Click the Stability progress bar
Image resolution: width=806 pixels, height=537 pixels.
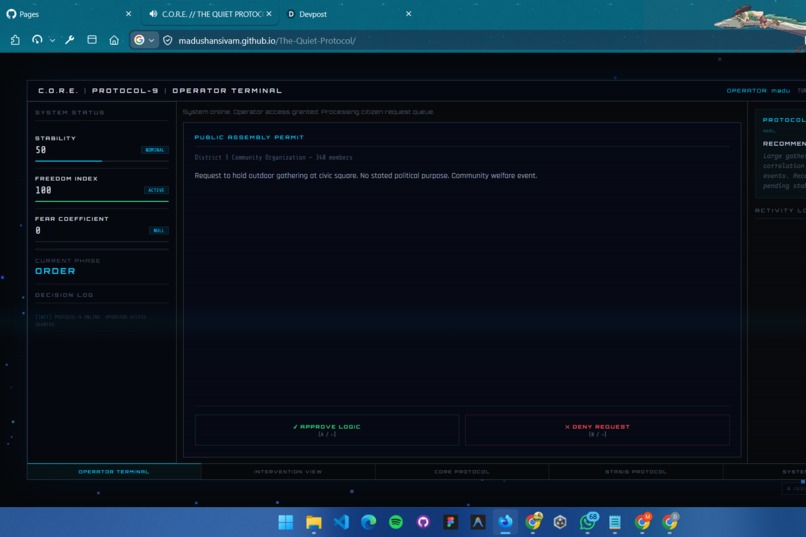102,161
